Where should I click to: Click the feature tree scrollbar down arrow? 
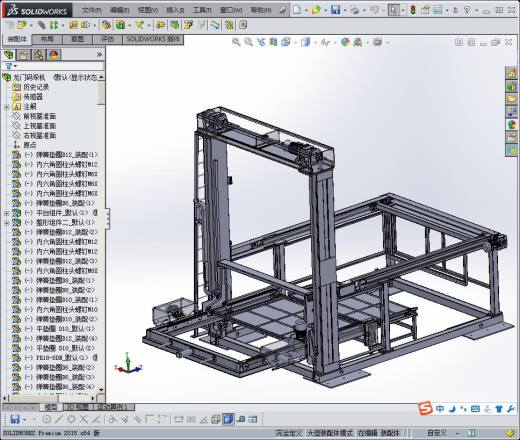[x=101, y=389]
